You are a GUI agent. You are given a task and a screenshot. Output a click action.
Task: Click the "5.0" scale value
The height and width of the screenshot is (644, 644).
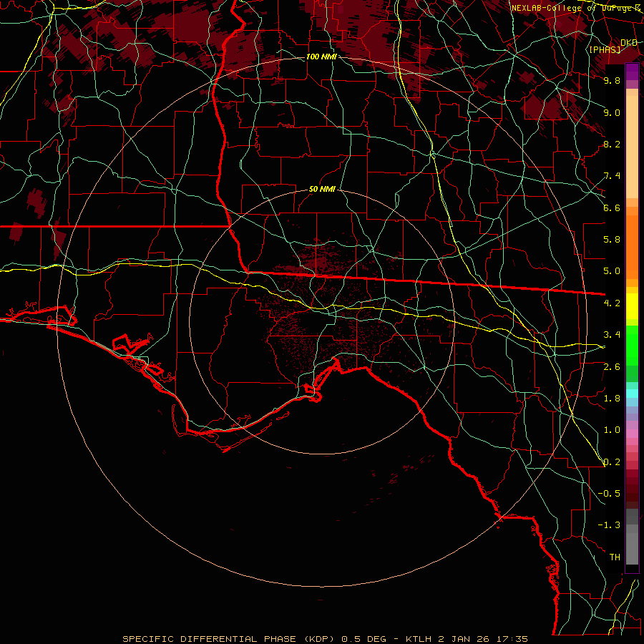pyautogui.click(x=612, y=271)
